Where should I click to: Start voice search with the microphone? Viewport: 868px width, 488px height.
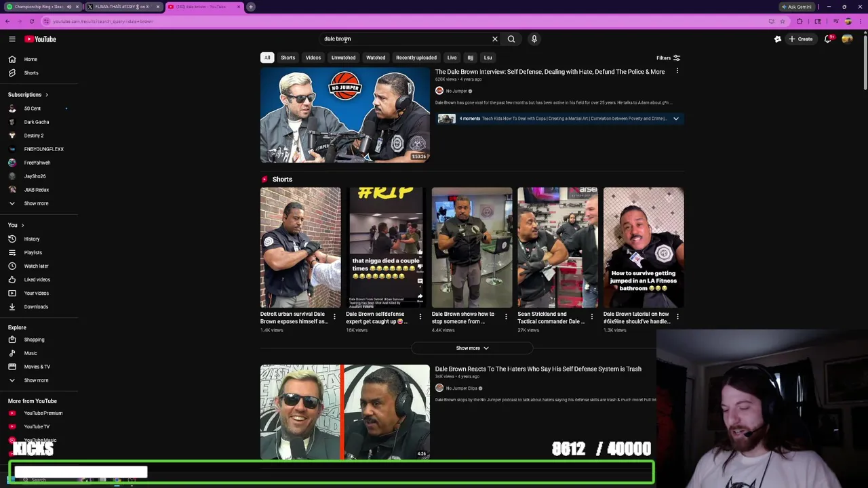pos(534,39)
